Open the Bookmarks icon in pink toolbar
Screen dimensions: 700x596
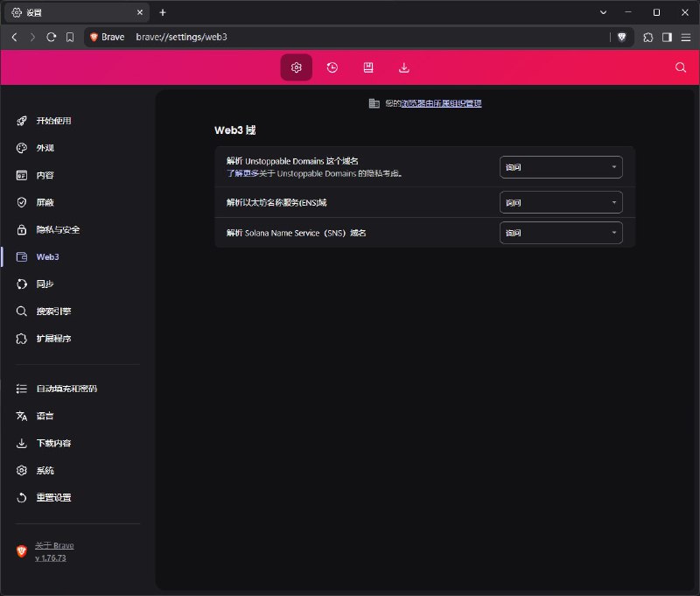tap(367, 67)
